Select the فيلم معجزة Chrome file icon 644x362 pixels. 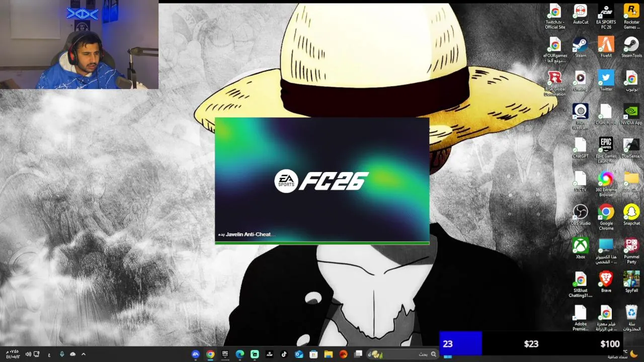[606, 318]
